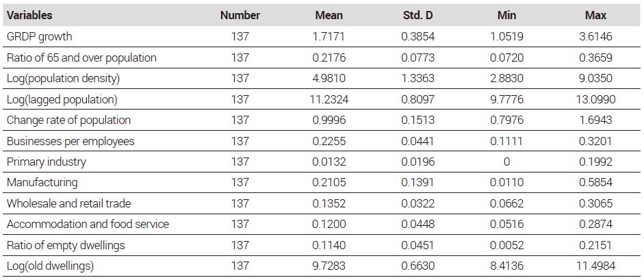Screen dimensions: 644x280
Task: Select Accommodation and food service row
Action: pos(322,224)
